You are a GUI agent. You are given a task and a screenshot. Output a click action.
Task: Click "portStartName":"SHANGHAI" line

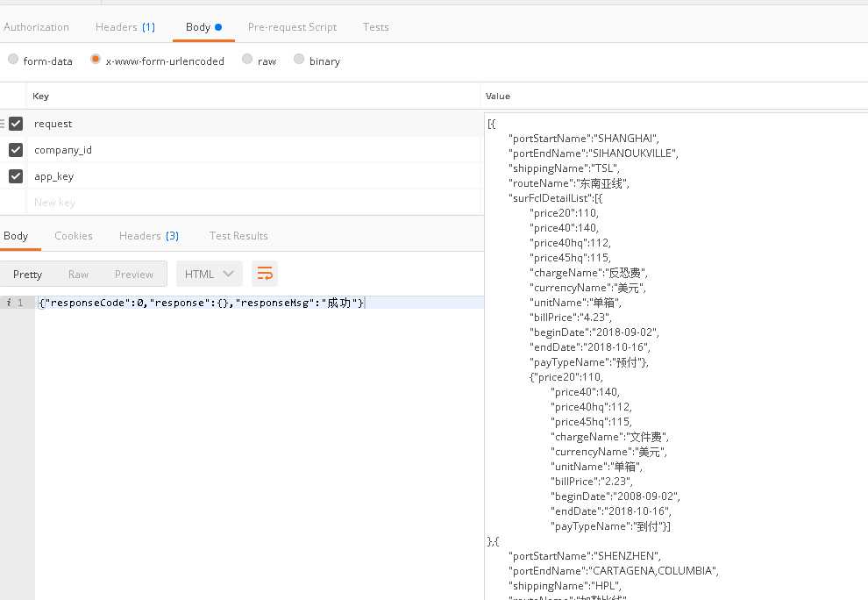point(584,139)
